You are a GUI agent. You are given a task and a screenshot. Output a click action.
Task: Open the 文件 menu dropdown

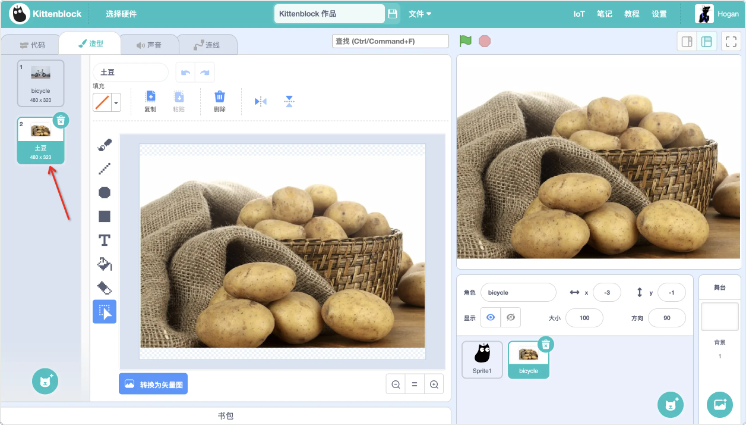point(420,14)
